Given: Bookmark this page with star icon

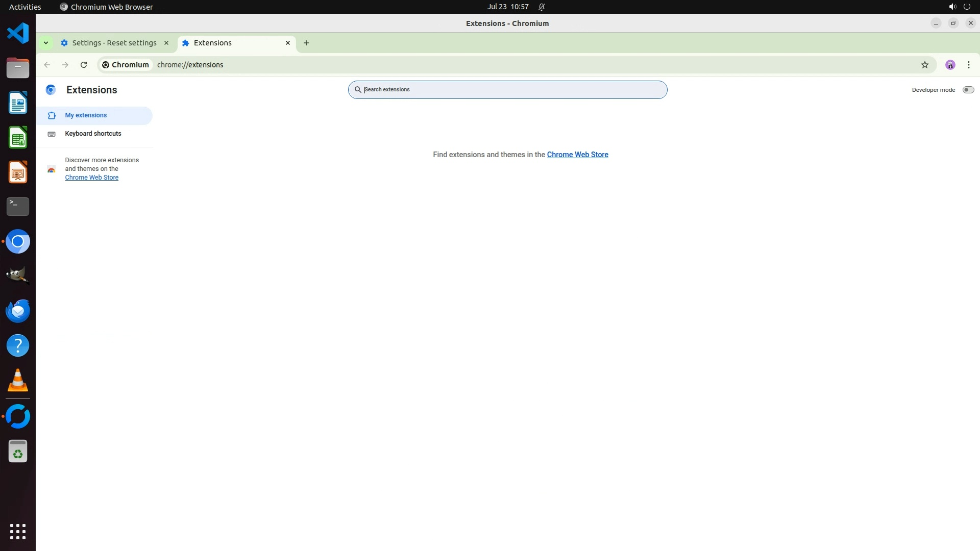Looking at the screenshot, I should tap(924, 65).
